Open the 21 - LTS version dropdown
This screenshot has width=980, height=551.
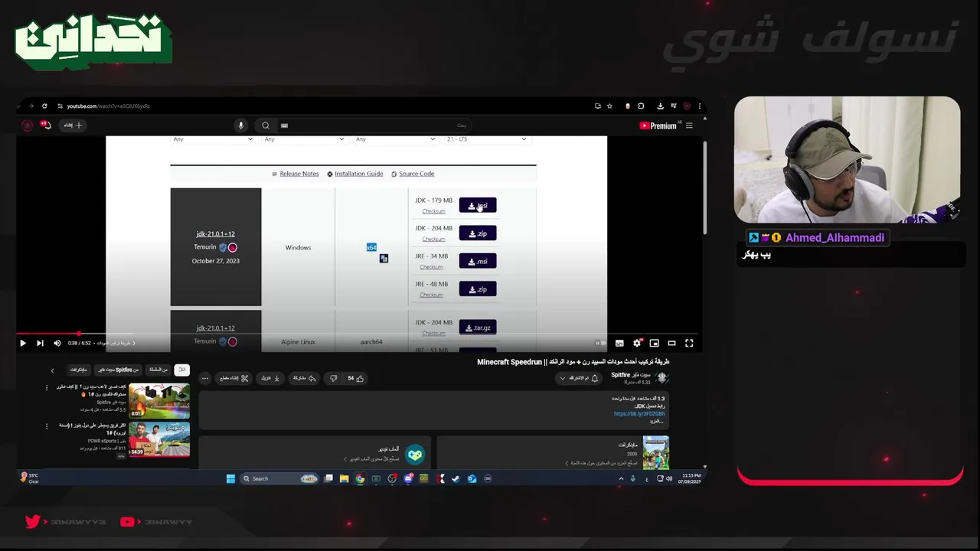[x=486, y=139]
